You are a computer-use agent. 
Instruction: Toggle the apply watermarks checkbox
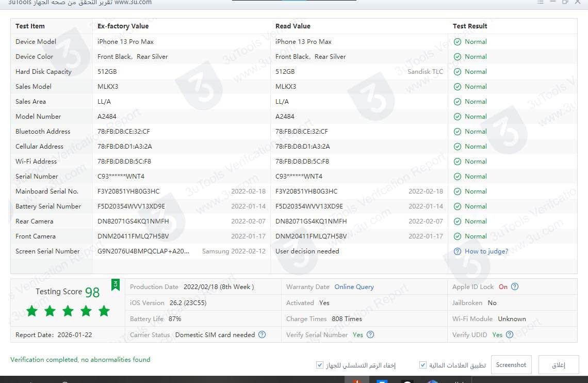coord(423,365)
